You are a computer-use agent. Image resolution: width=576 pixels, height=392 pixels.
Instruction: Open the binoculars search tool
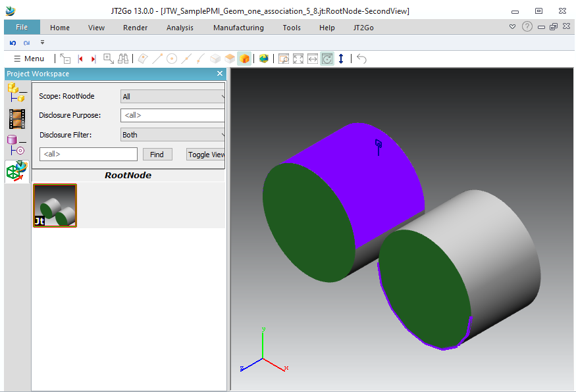[123, 59]
